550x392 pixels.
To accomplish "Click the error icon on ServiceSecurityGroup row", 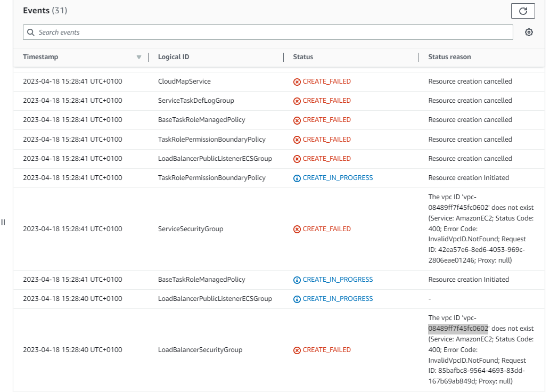I will 297,228.
